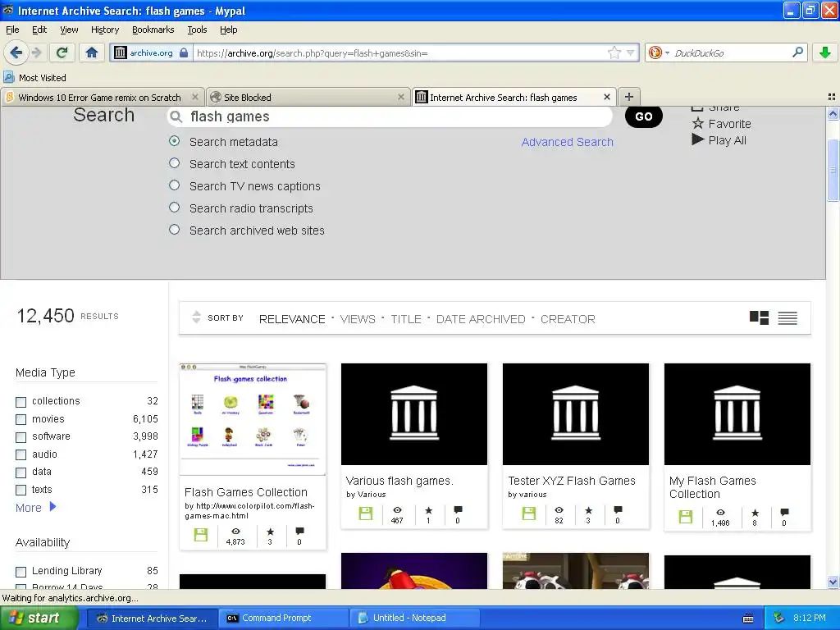
Task: Check the software media type box
Action: click(21, 437)
